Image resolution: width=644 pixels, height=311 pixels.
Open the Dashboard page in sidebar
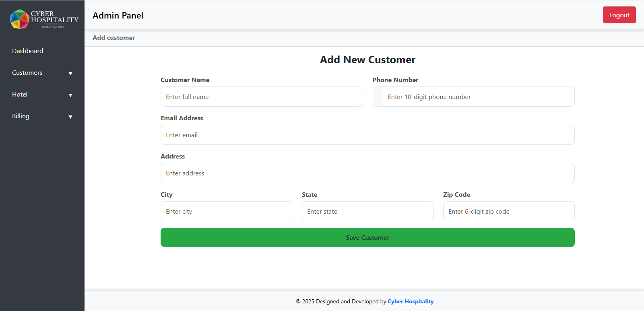(x=27, y=51)
